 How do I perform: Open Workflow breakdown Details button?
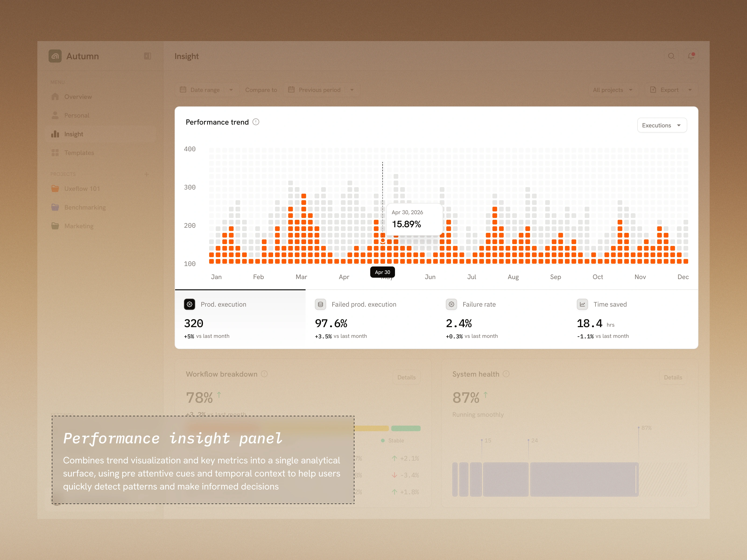pos(406,377)
